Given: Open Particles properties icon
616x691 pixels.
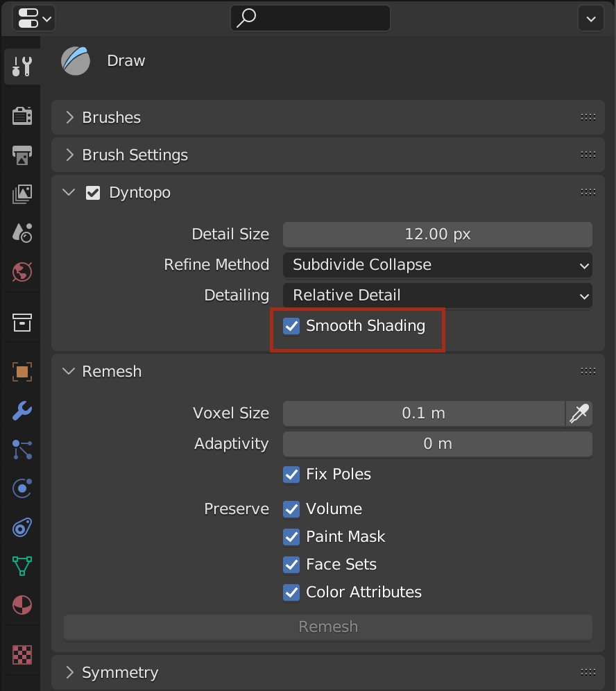Looking at the screenshot, I should pyautogui.click(x=22, y=450).
